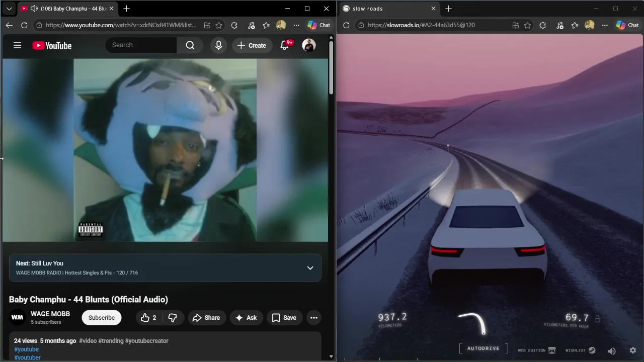The width and height of the screenshot is (644, 362).
Task: Mute slow roads game sound
Action: point(612,351)
